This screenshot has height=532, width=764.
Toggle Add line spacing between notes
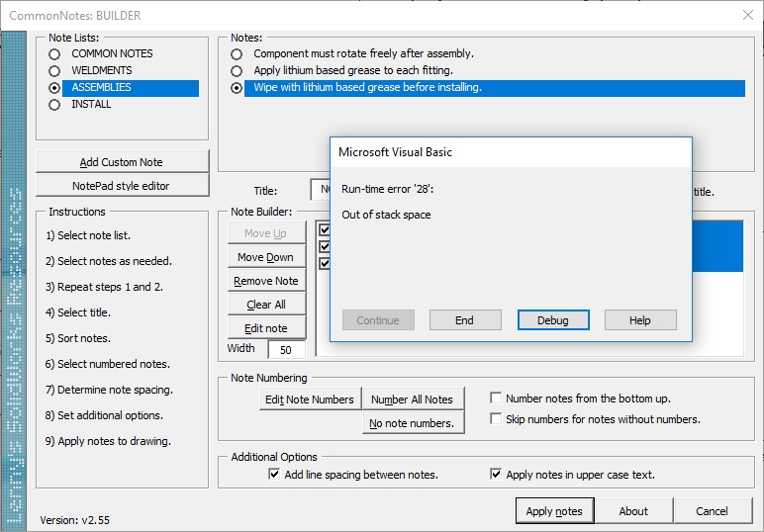274,474
